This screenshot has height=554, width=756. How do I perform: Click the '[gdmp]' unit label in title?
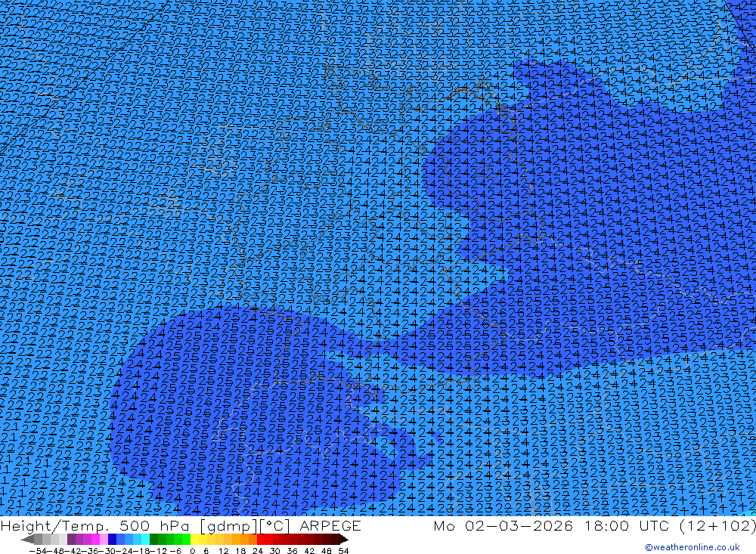tap(228, 526)
